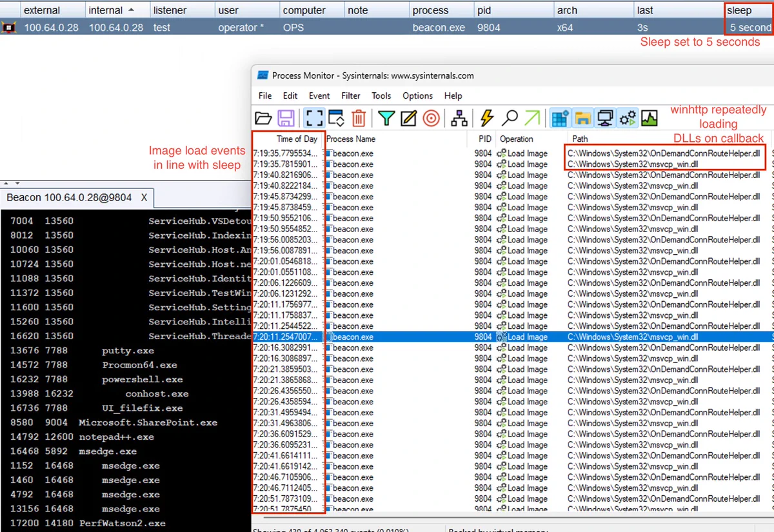Click the arch column header in sessions table

(x=594, y=10)
